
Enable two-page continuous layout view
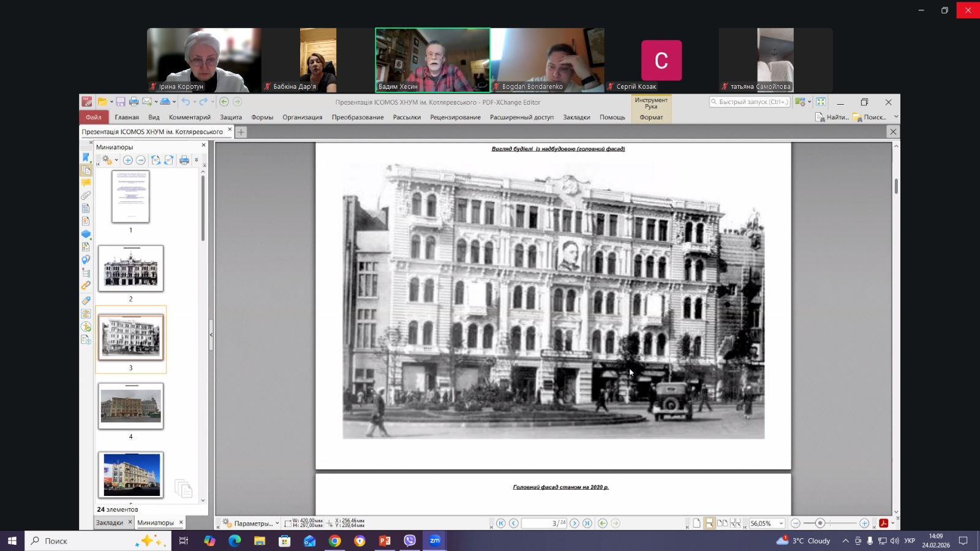736,523
